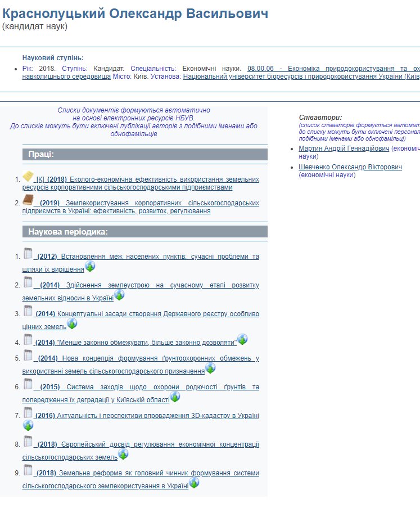Open co-author Мартин Андрій Геннадійович page

click(x=344, y=149)
